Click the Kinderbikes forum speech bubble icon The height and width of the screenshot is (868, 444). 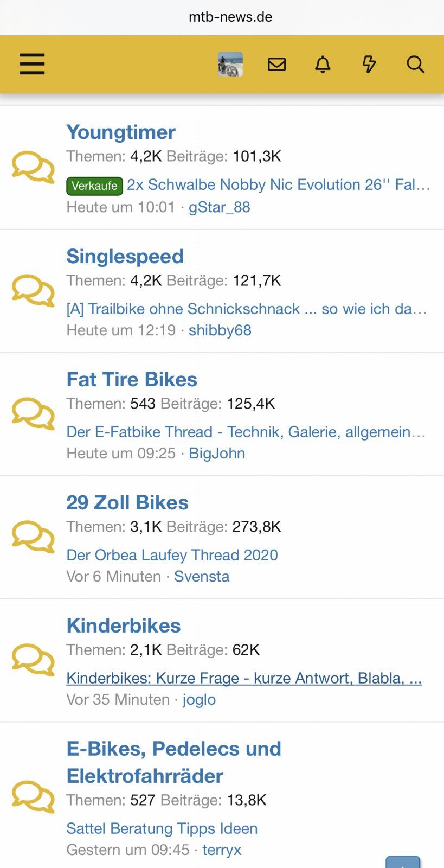pyautogui.click(x=33, y=660)
